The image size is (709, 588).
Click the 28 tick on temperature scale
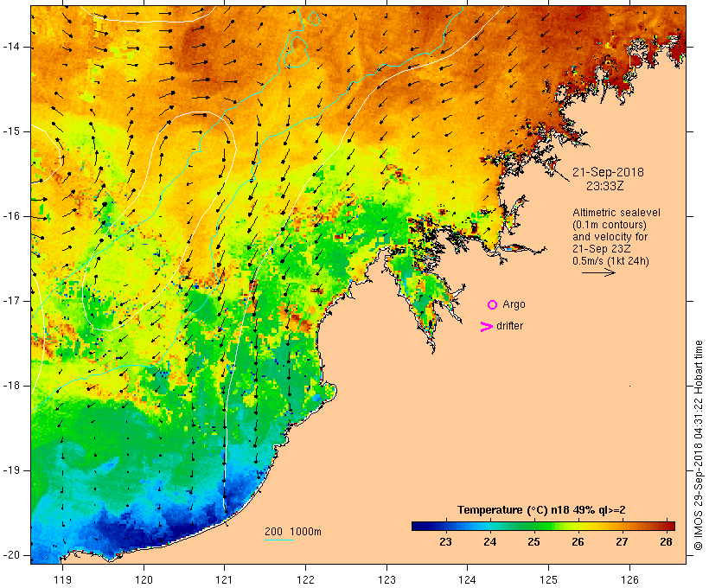pos(666,541)
